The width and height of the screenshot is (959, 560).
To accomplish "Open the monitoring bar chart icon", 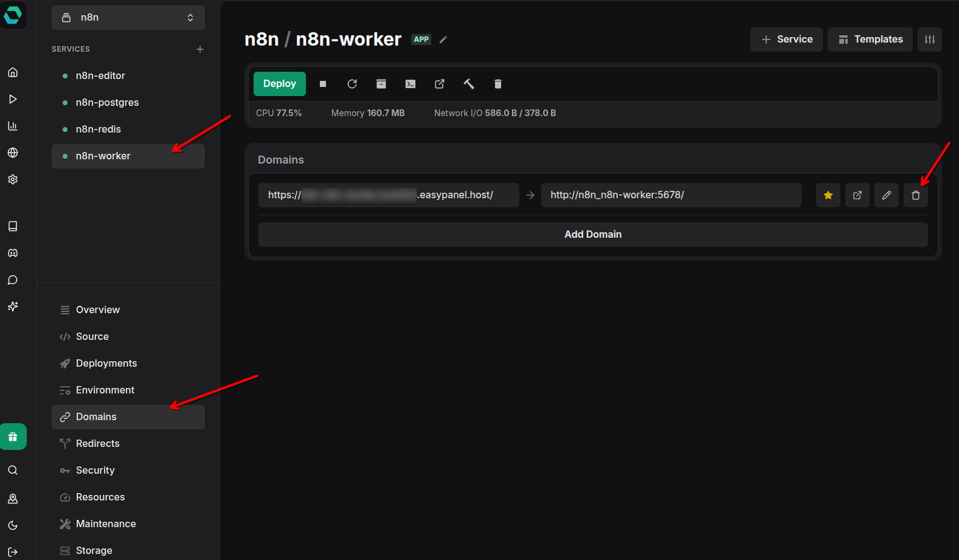I will (x=13, y=126).
